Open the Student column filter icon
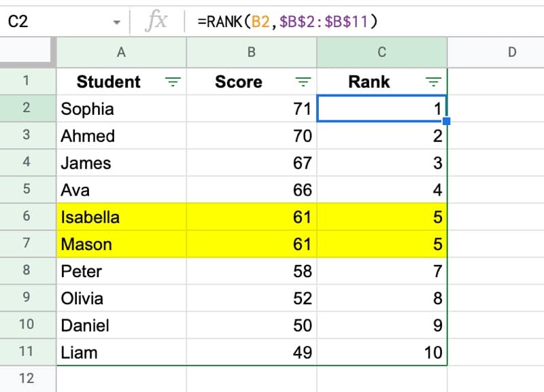 click(174, 82)
